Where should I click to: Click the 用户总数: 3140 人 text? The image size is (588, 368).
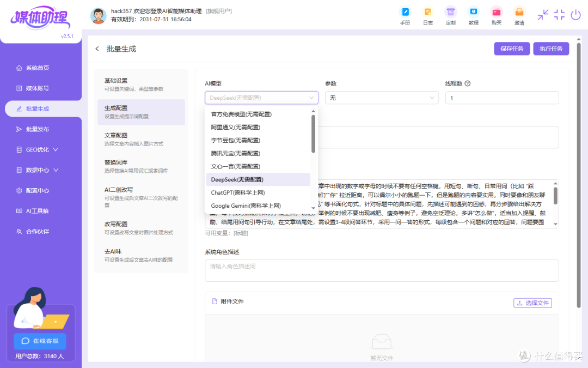tap(40, 356)
